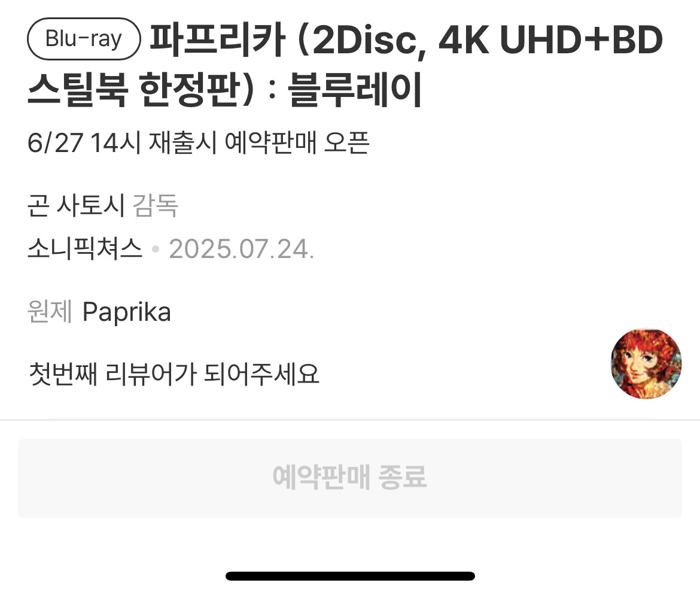Open the 첫번째 리뷰어가 되어주세요 review prompt

pyautogui.click(x=174, y=374)
